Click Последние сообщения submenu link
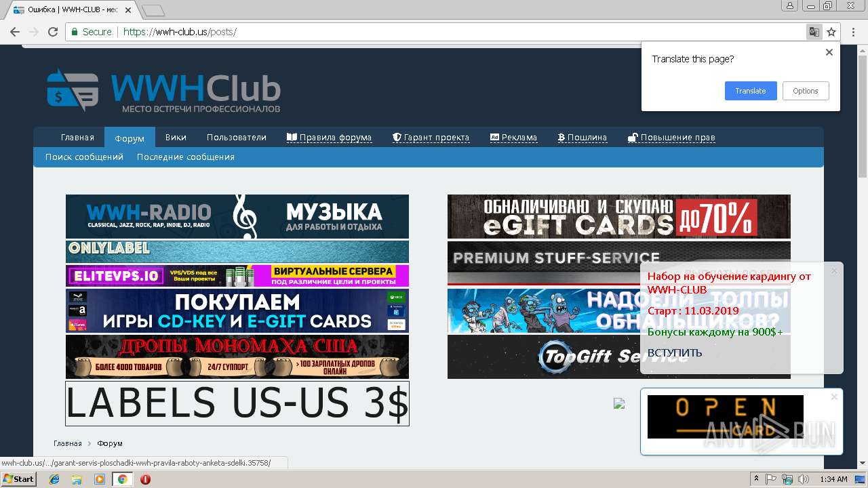 coord(186,157)
